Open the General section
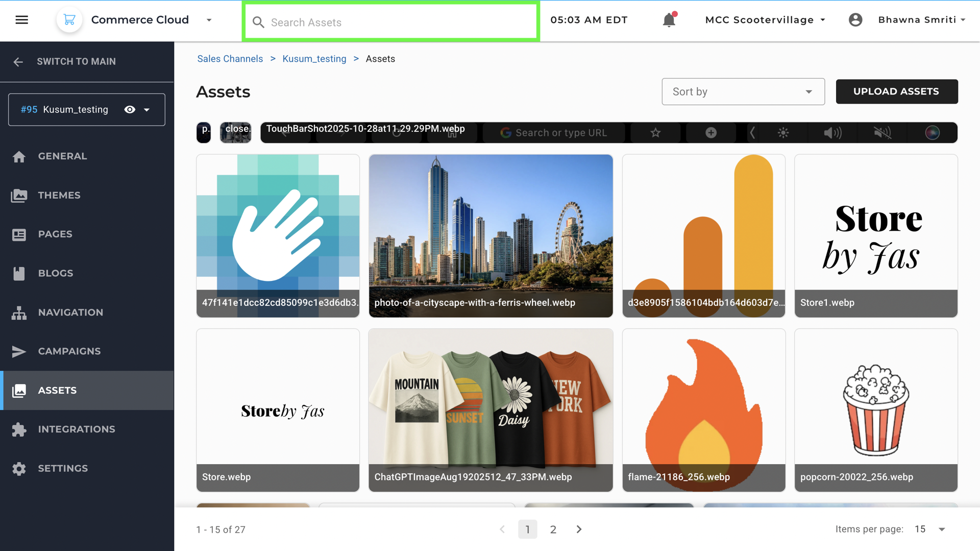980x551 pixels. pyautogui.click(x=87, y=156)
